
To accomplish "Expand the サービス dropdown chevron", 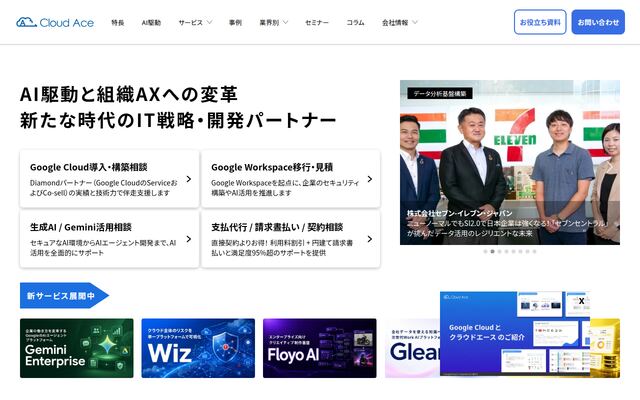I will tap(209, 22).
